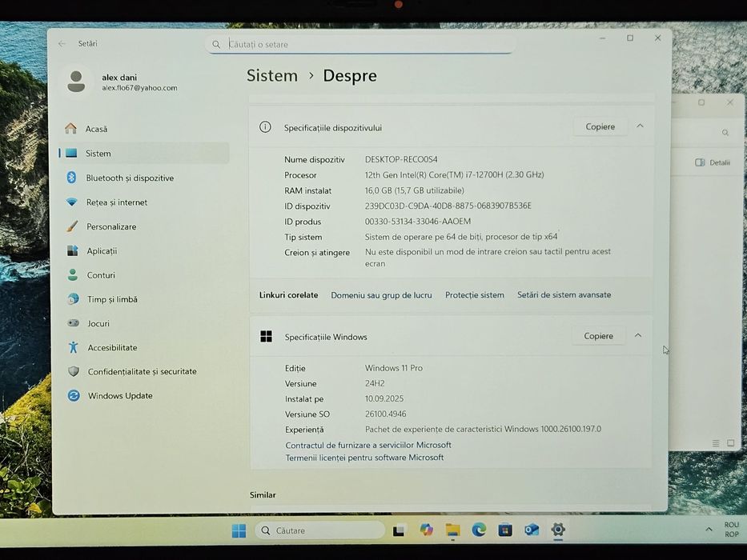Select Aplicații in the sidebar menu
Screen dimensions: 747x560
pos(102,251)
